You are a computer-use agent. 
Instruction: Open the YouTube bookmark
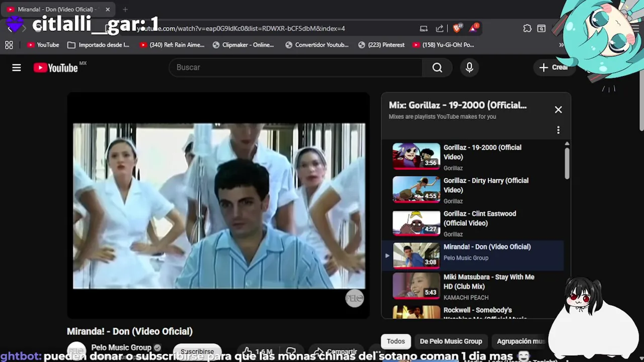tap(43, 45)
